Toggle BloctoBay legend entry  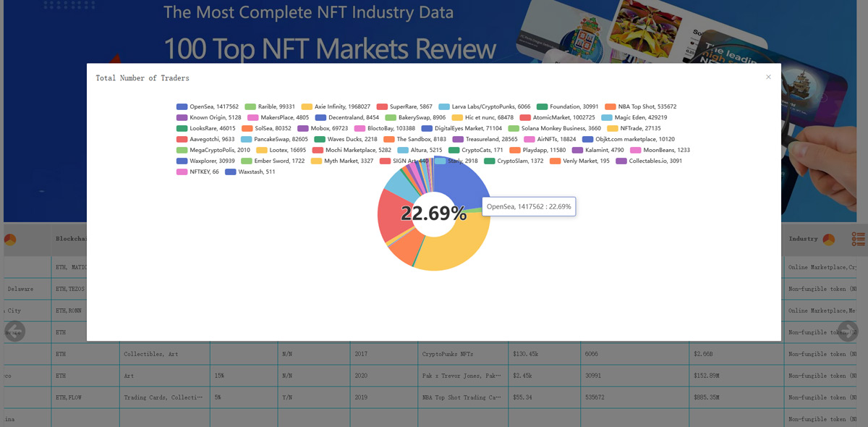pyautogui.click(x=385, y=128)
